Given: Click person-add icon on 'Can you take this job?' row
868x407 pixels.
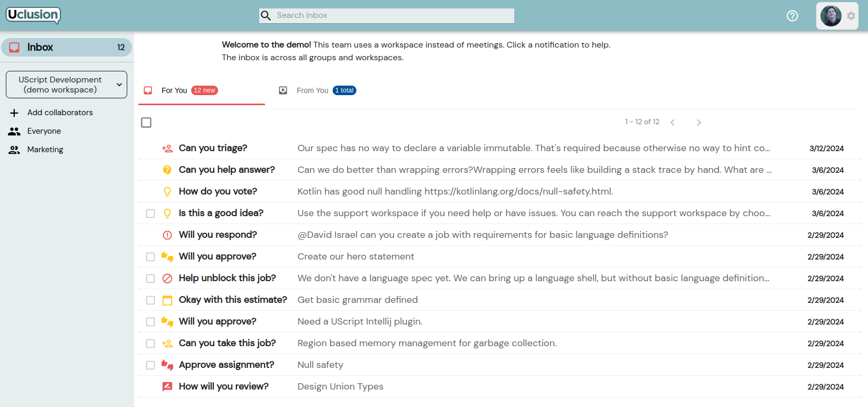Looking at the screenshot, I should pos(167,344).
